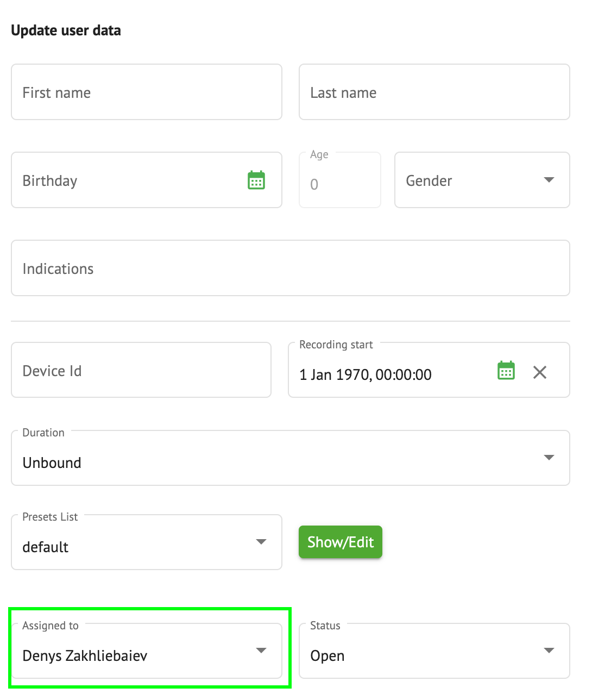Image resolution: width=592 pixels, height=700 pixels.
Task: Open the Birthday calendar picker icon
Action: coord(256,180)
